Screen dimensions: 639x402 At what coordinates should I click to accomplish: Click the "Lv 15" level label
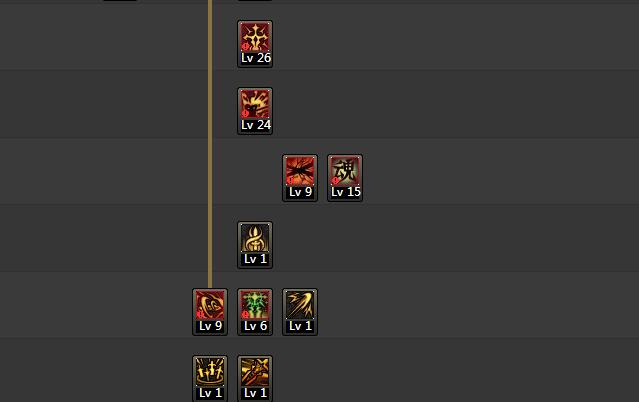tap(346, 192)
